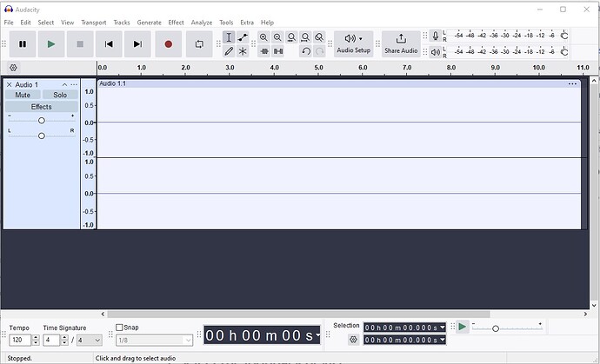Open the Audio Setup dropdown
Image resolution: width=600 pixels, height=364 pixels.
354,44
